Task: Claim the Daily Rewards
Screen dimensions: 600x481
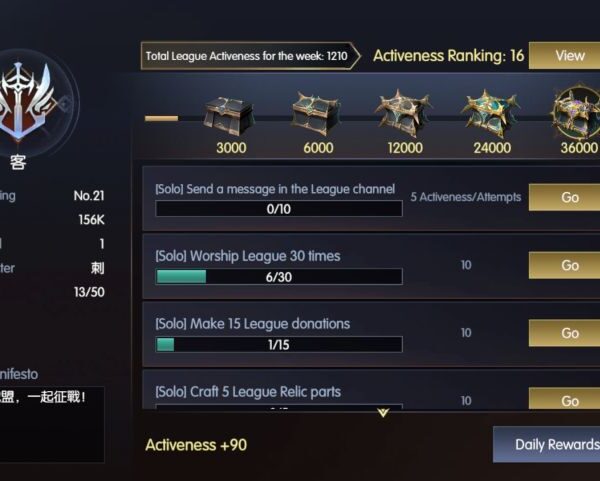Action: tap(548, 444)
